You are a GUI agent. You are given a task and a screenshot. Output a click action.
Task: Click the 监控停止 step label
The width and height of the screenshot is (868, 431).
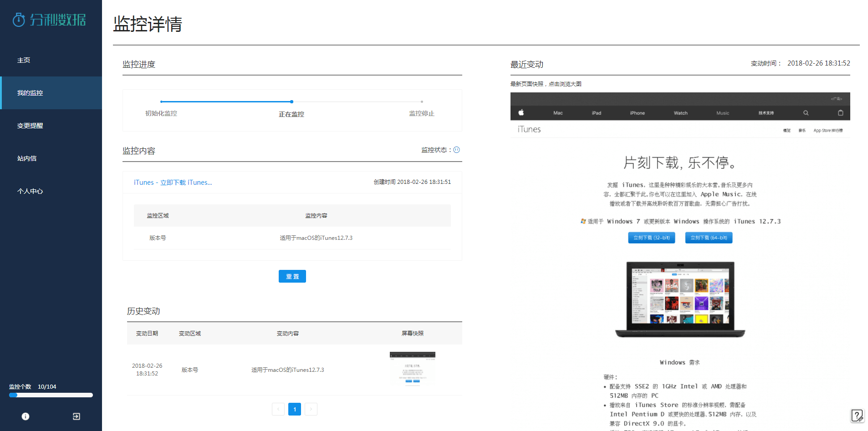(x=422, y=113)
